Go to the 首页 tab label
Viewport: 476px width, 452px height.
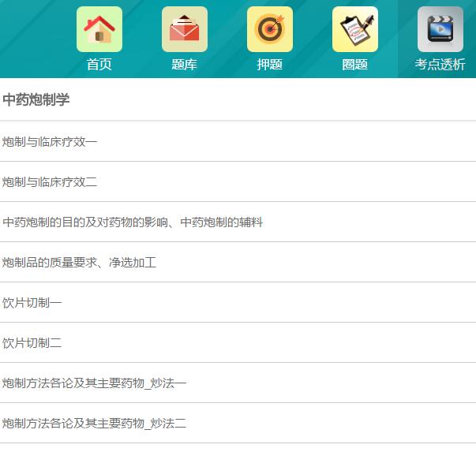[x=99, y=65]
